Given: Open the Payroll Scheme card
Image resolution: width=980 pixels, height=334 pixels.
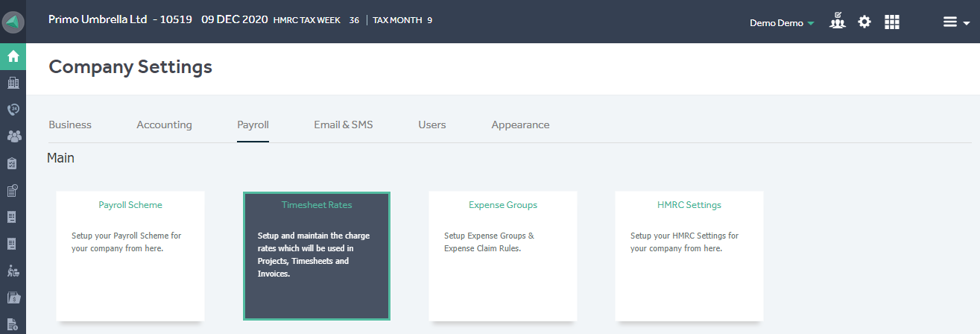Looking at the screenshot, I should coord(130,256).
